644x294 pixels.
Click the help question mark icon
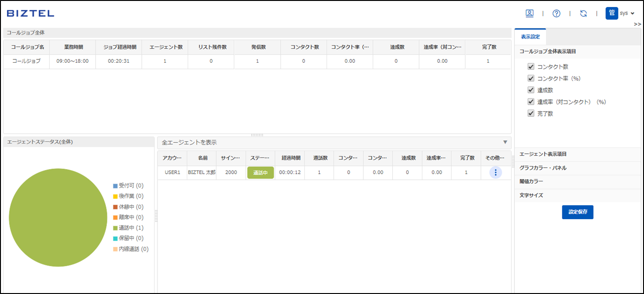click(x=556, y=13)
